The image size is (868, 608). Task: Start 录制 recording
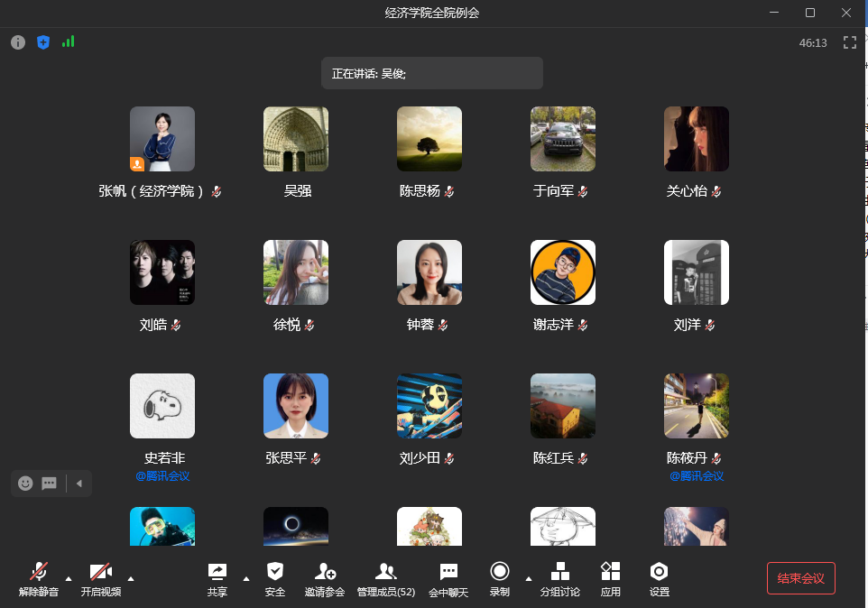(x=500, y=578)
